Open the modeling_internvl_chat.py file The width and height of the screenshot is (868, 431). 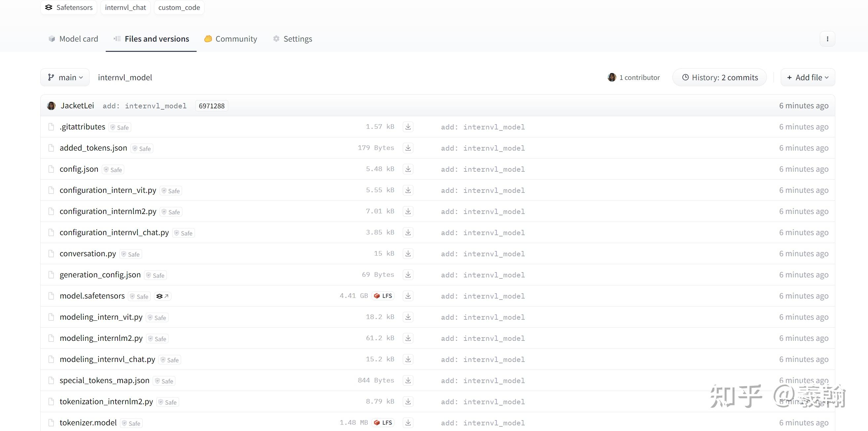[107, 359]
